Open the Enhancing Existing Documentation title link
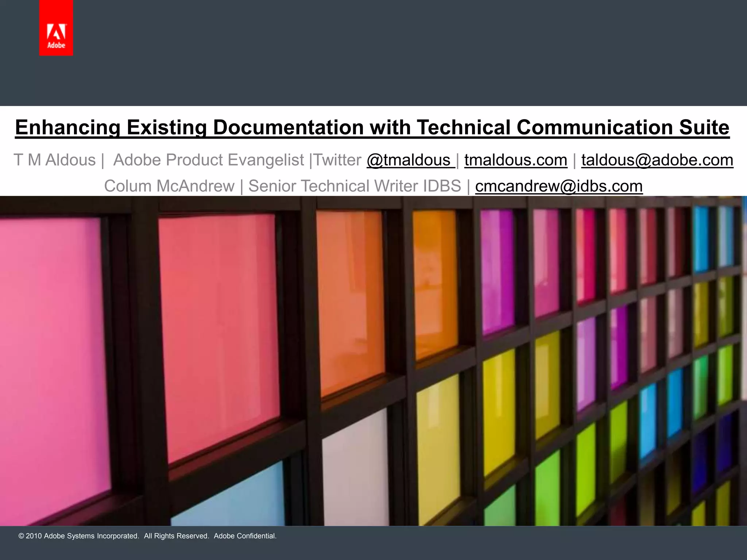Image resolution: width=747 pixels, height=560 pixels. click(x=372, y=128)
